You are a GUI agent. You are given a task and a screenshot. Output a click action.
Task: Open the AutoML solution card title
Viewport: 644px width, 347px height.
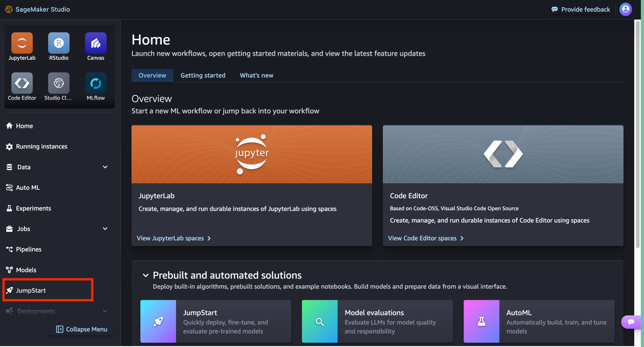click(x=519, y=313)
